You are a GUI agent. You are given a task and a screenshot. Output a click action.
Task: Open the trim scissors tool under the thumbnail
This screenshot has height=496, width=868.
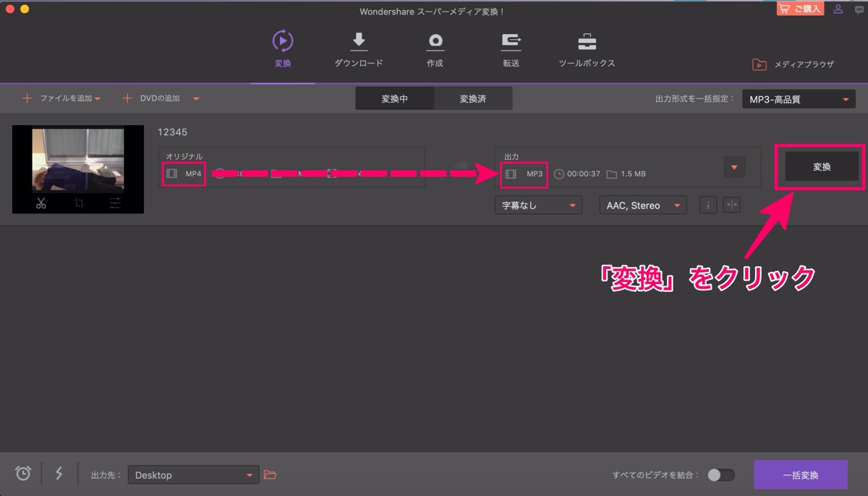(41, 203)
